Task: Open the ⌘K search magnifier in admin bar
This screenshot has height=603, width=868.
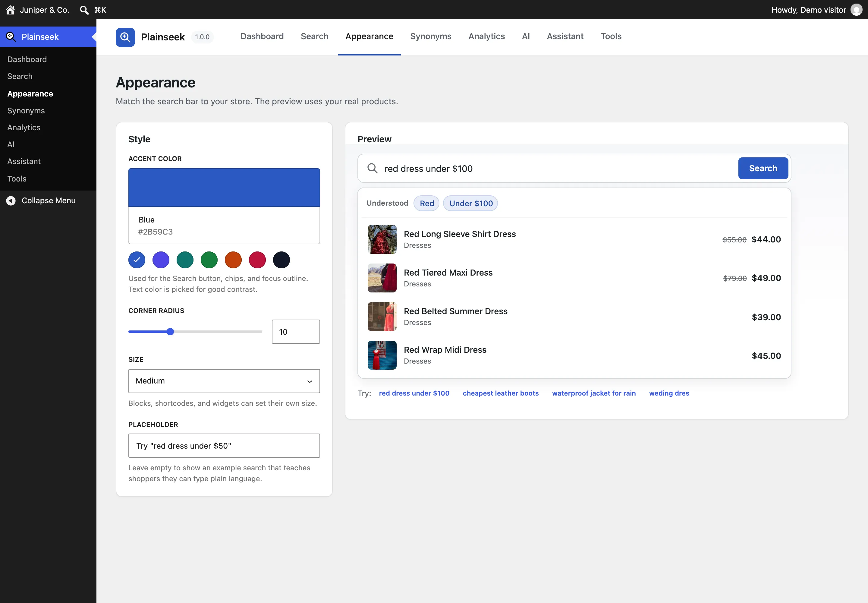Action: coord(84,10)
